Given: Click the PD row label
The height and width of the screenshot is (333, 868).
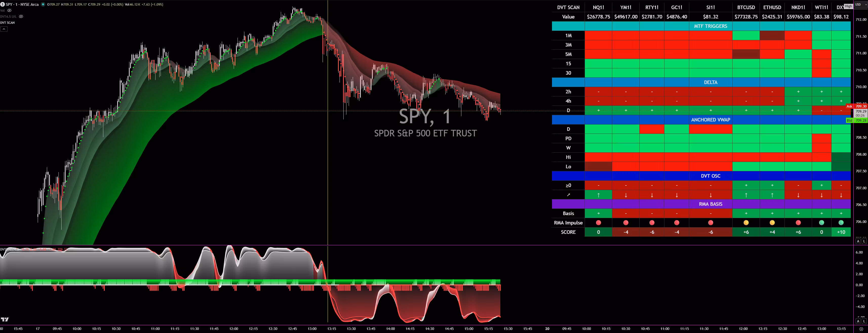Looking at the screenshot, I should pos(568,138).
